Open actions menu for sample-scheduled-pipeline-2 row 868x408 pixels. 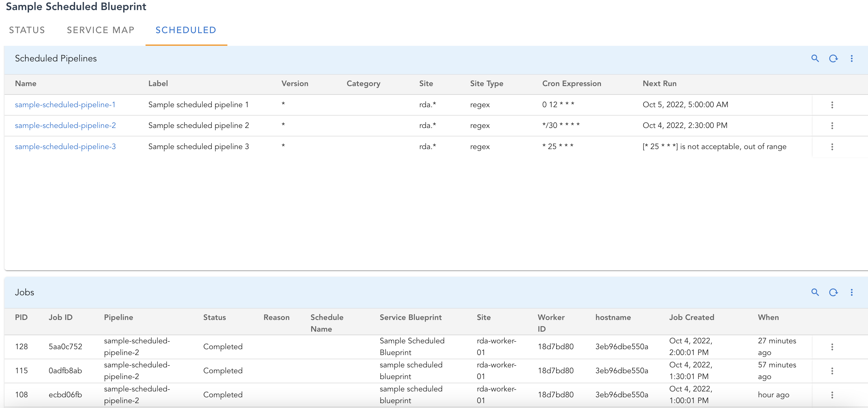click(x=832, y=126)
